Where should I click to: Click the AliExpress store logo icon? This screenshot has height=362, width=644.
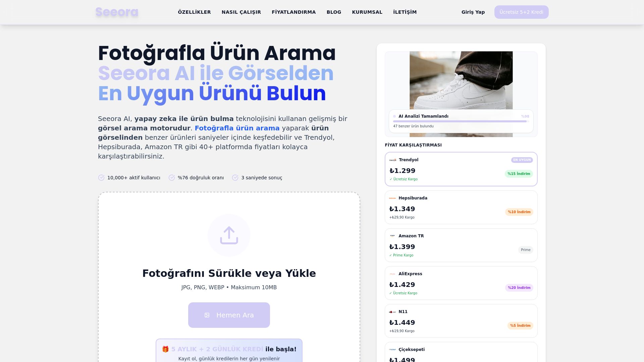coord(392,274)
